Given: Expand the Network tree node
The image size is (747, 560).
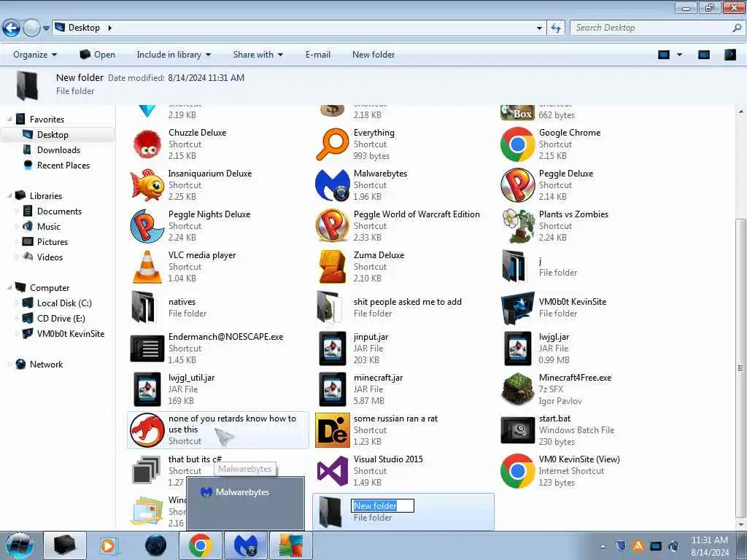Looking at the screenshot, I should click(9, 365).
